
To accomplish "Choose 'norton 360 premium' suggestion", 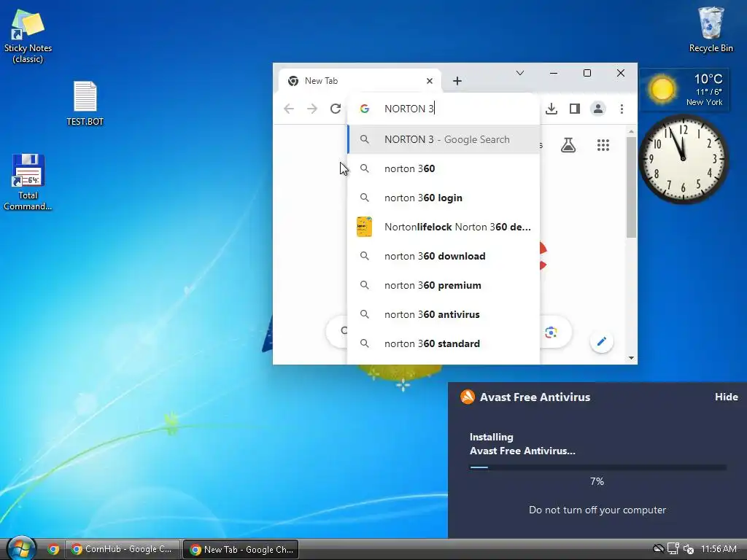I will click(444, 285).
